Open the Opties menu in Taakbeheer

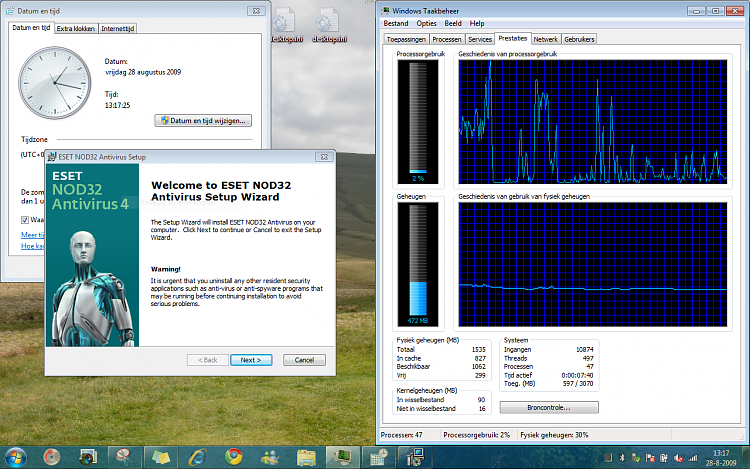[426, 23]
